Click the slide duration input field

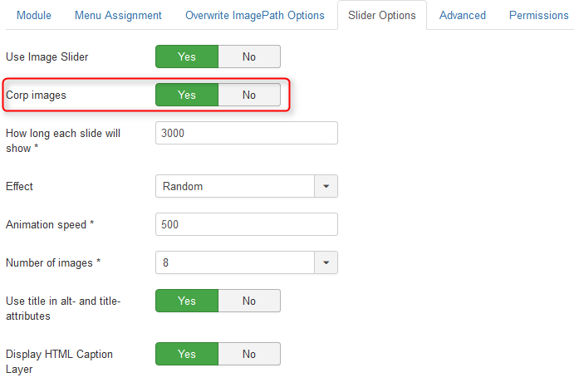pos(246,133)
